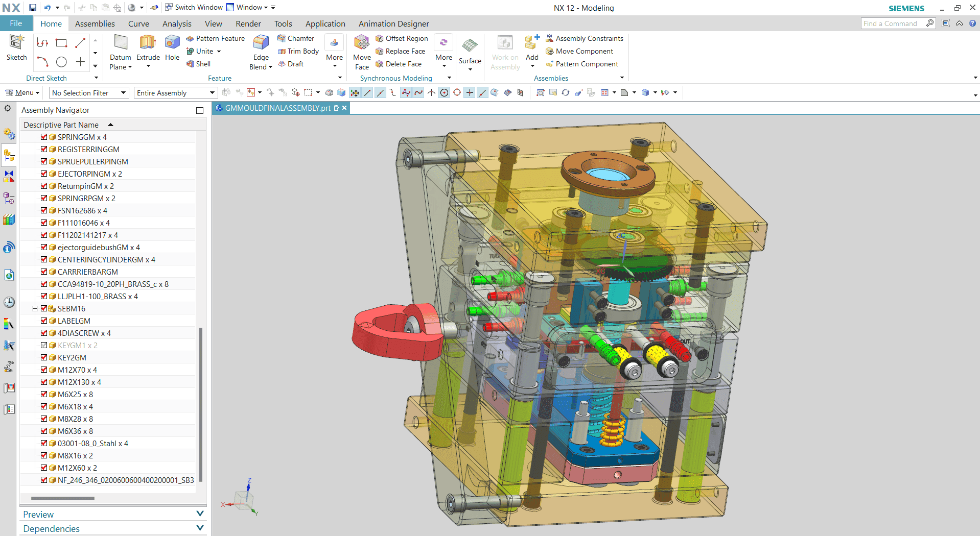The height and width of the screenshot is (536, 980).
Task: Select the Datum Plane tool
Action: click(x=120, y=52)
